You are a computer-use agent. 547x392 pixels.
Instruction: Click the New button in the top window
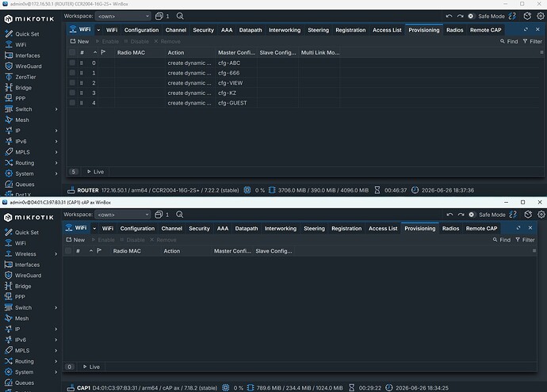[79, 41]
